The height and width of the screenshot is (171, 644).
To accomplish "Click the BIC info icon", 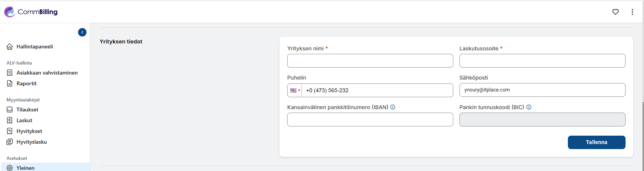I will [x=529, y=107].
